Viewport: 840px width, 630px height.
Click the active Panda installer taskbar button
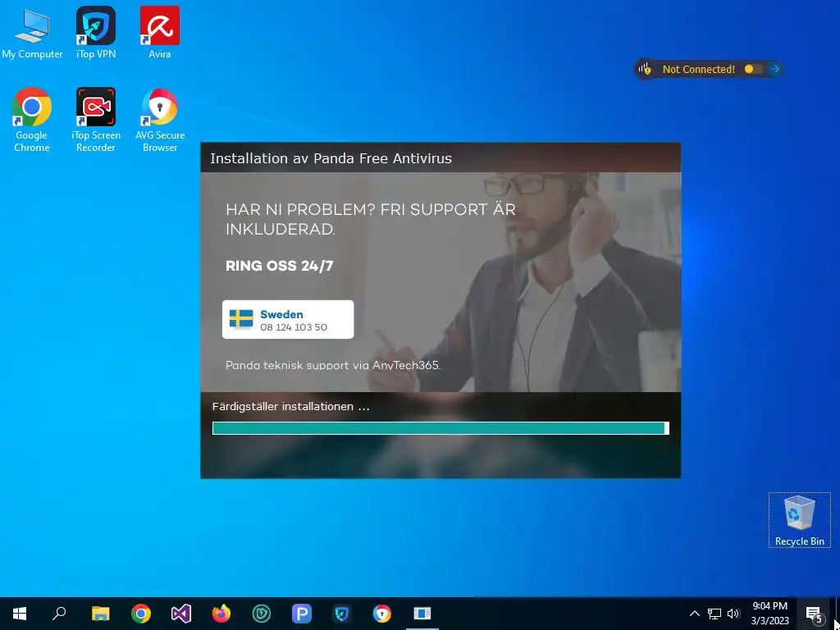[x=422, y=614]
